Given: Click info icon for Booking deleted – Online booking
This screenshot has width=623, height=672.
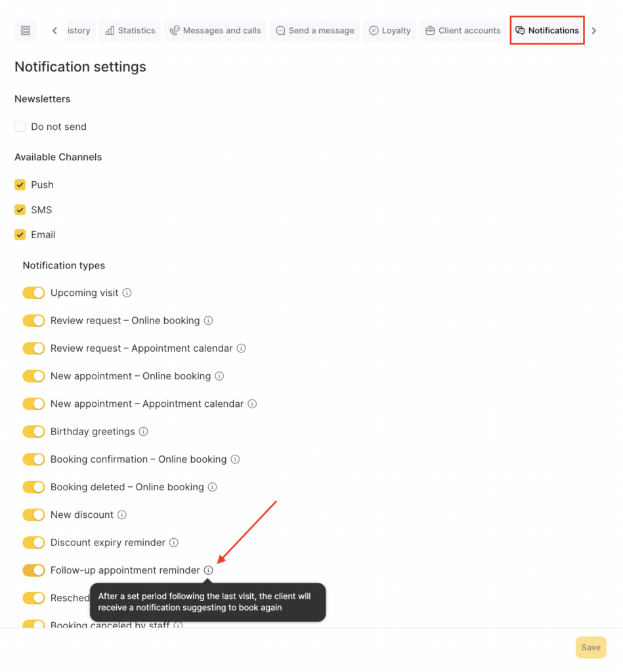Looking at the screenshot, I should pos(212,487).
